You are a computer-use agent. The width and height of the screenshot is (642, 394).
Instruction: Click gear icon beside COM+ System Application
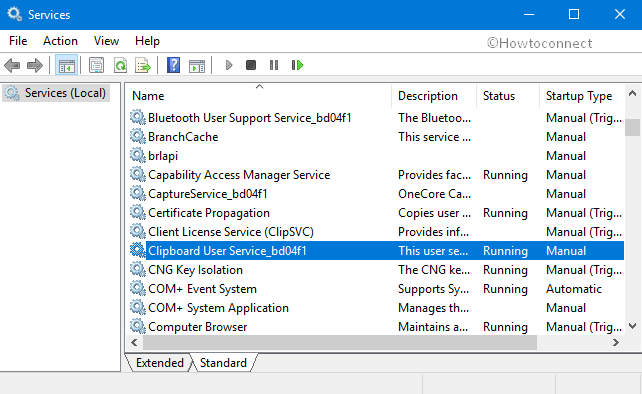pyautogui.click(x=138, y=308)
